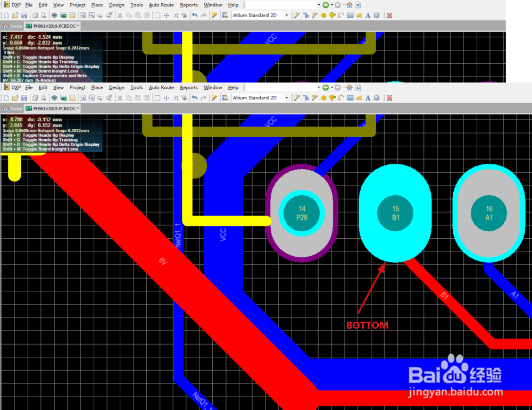The image size is (532, 410).
Task: Select pad 15 B1 on the PCB
Action: (x=395, y=213)
